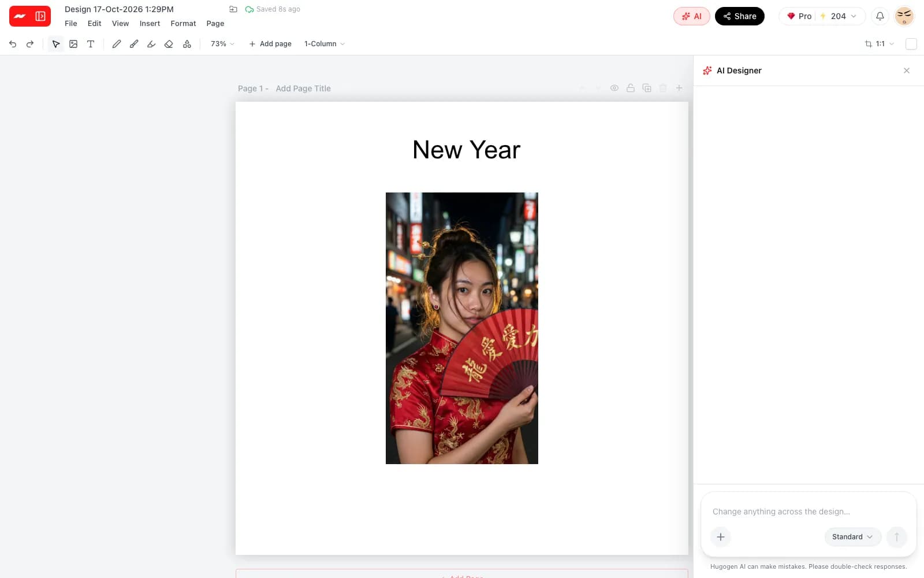The height and width of the screenshot is (578, 924).
Task: Select the Pencil drawing tool
Action: click(x=117, y=44)
